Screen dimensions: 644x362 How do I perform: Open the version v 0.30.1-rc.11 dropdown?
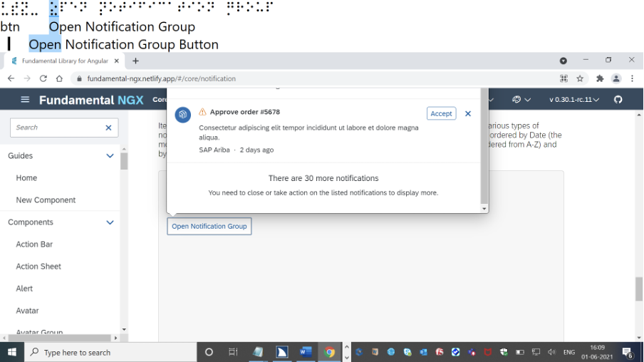click(573, 100)
